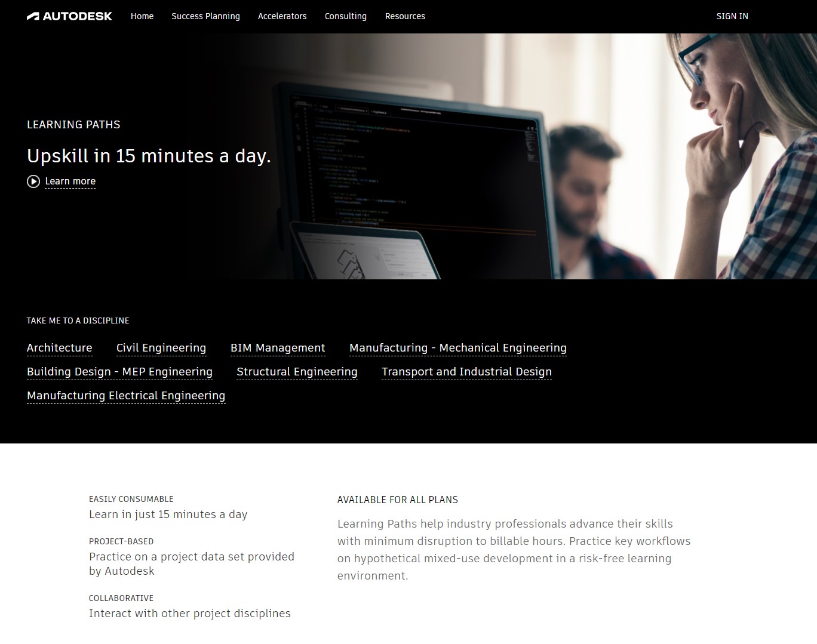The height and width of the screenshot is (644, 817).
Task: Go to the Architecture discipline
Action: click(60, 348)
